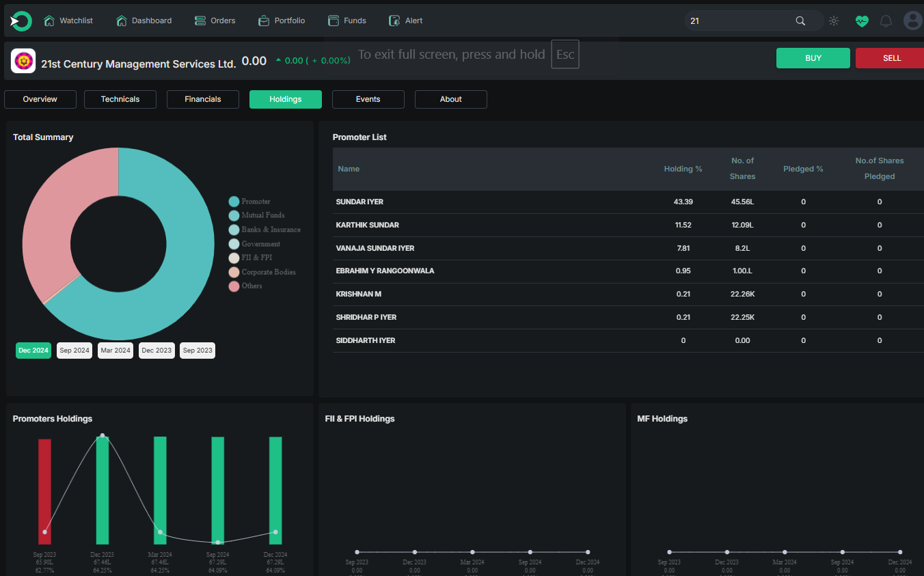
Task: Click the green Sep 2024 promoter holdings bar
Action: [217, 491]
